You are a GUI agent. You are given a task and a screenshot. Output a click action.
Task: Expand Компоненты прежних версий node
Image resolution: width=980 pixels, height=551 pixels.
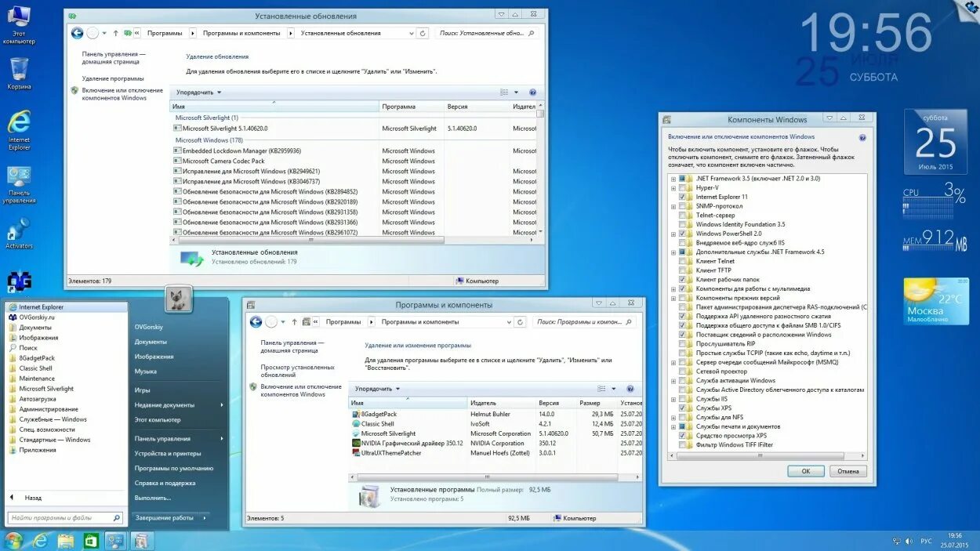673,298
